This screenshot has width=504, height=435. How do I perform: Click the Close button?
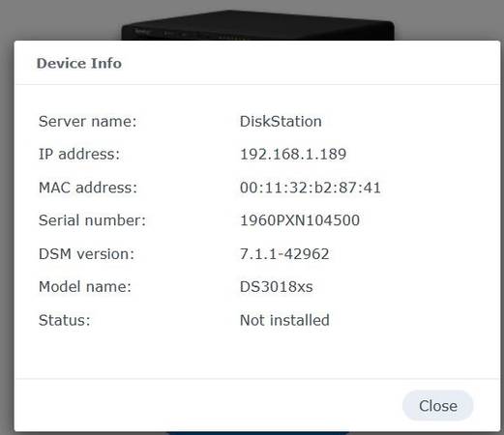(437, 405)
